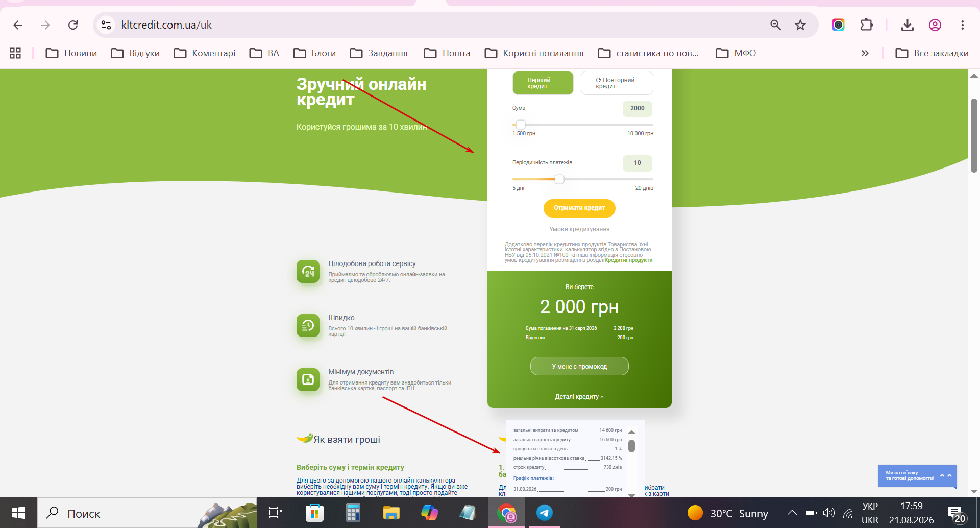Open the network icon in system tray
980x528 pixels.
(x=848, y=513)
